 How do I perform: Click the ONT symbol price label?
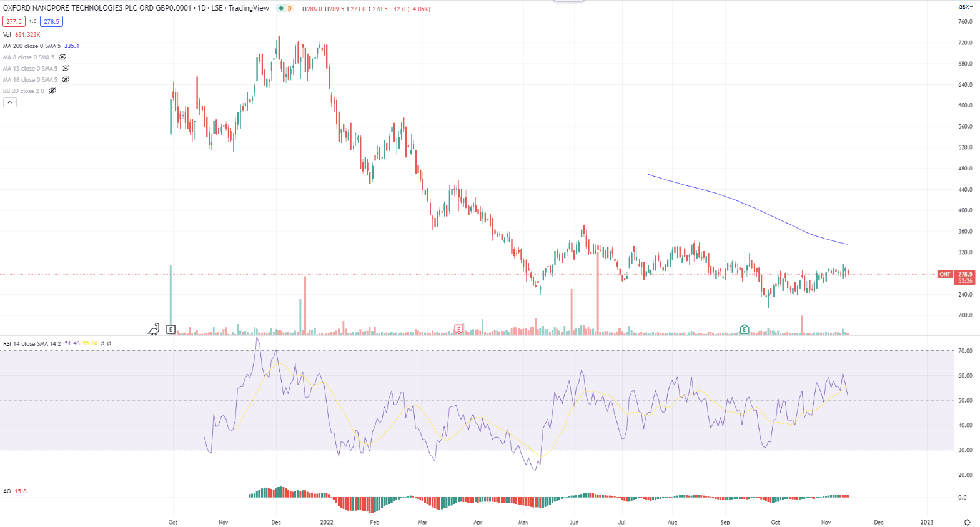[945, 274]
